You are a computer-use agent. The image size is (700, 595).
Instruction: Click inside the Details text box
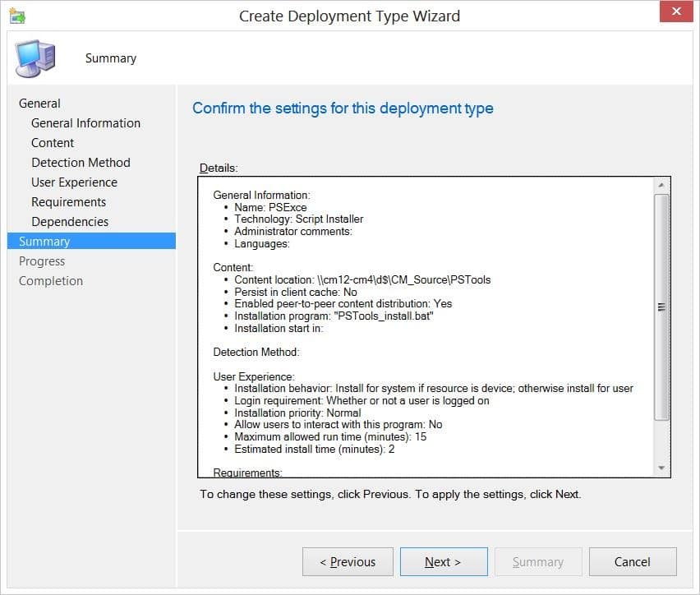[426, 327]
